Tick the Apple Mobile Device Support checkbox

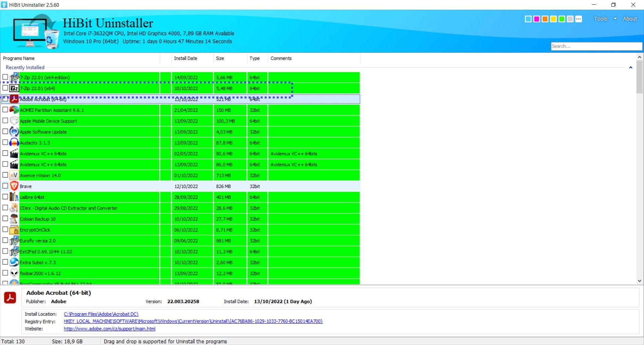[x=5, y=121]
